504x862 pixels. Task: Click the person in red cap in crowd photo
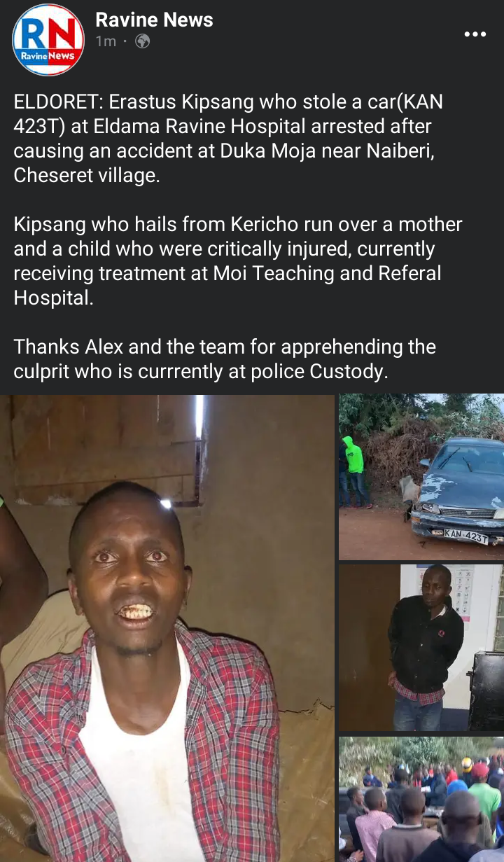(x=480, y=779)
